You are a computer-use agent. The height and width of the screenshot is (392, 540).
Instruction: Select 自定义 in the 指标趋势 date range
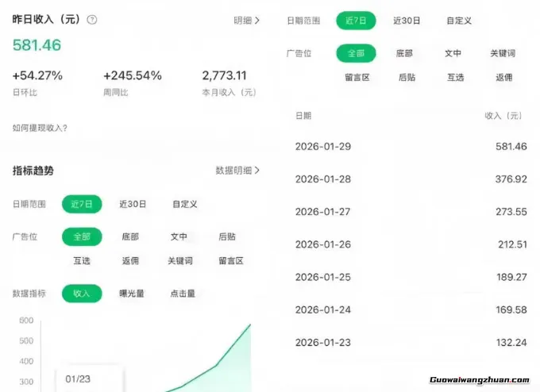click(185, 204)
